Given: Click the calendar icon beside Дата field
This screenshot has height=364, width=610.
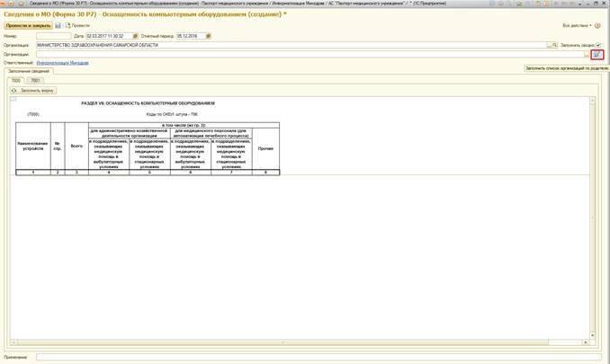Looking at the screenshot, I should 134,36.
